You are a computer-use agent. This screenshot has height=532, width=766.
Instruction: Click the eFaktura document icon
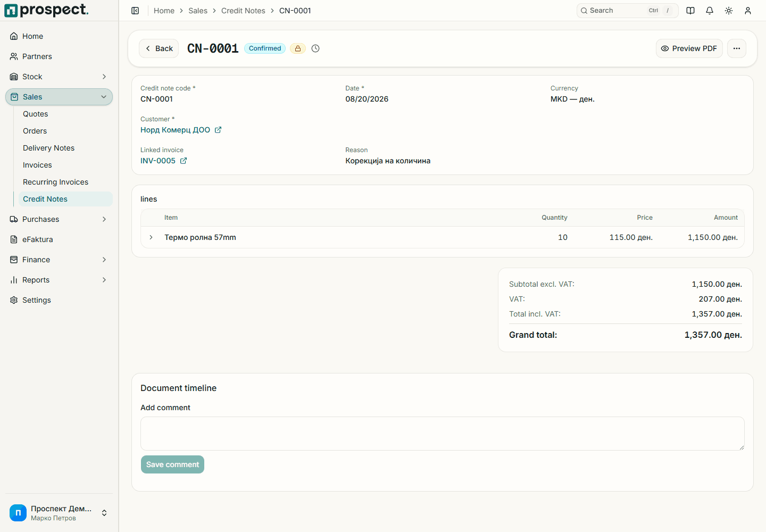14,239
